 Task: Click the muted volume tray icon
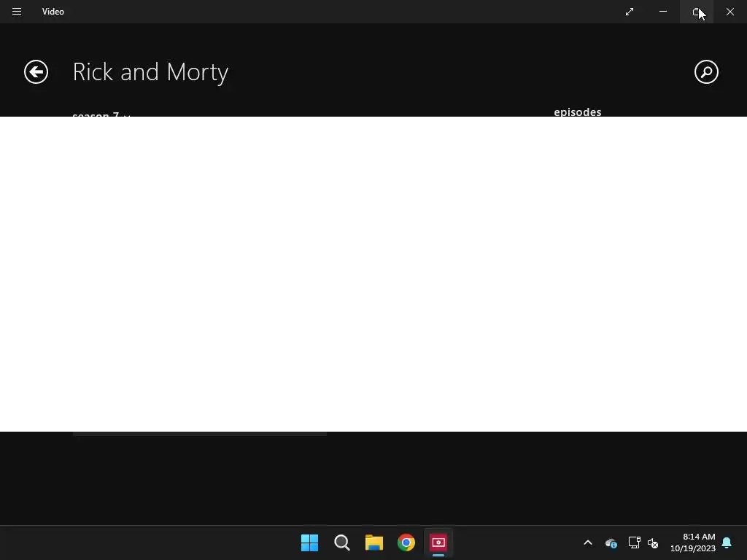click(x=653, y=542)
